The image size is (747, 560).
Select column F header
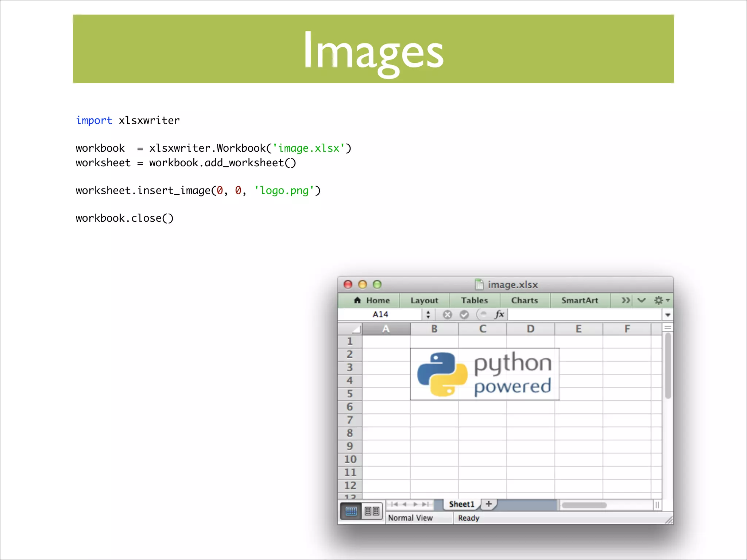(x=627, y=329)
